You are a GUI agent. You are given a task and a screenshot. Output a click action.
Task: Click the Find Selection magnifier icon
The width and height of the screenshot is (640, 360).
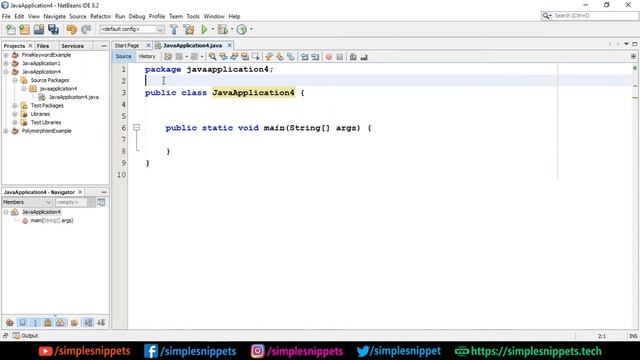[212, 57]
